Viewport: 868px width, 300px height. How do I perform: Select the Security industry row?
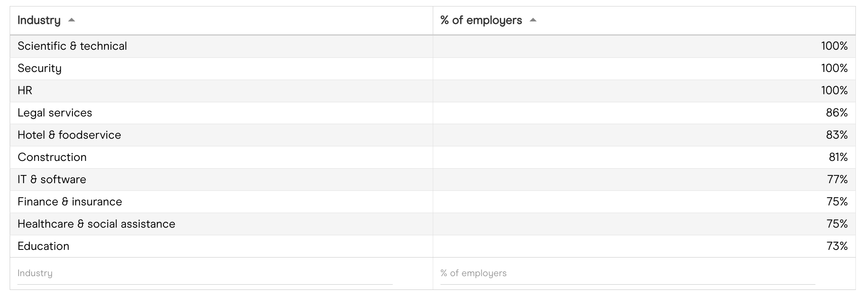click(40, 68)
